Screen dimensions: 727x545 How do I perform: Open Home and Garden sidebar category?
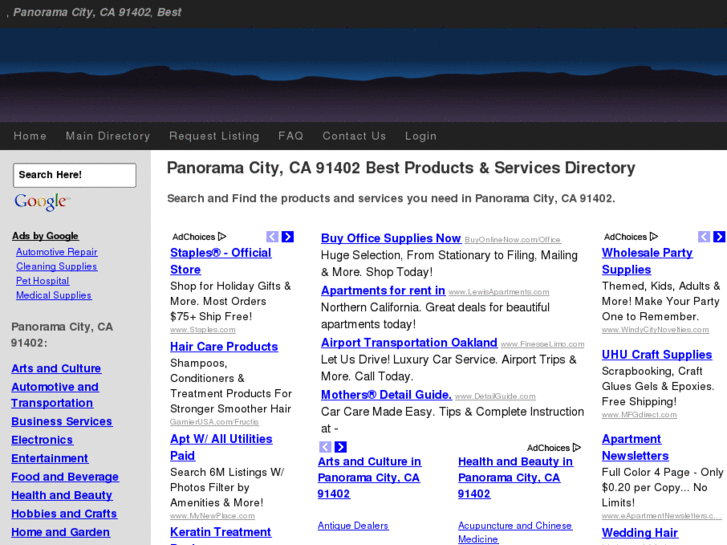point(60,532)
